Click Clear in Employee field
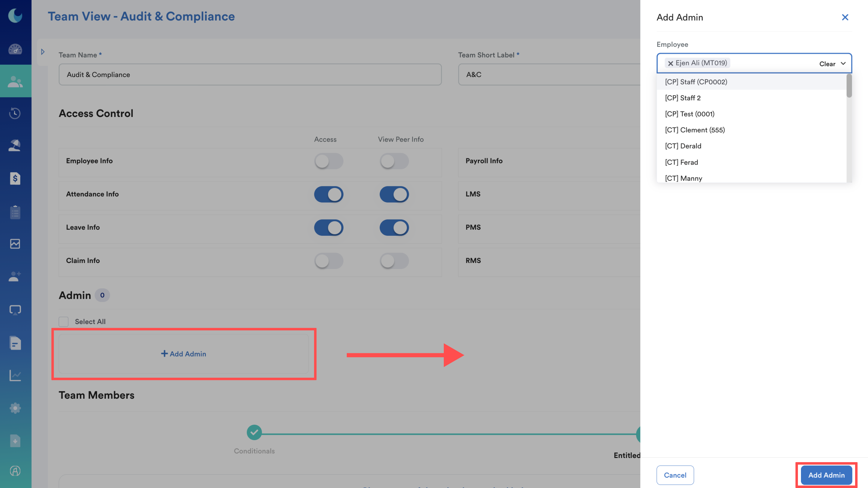Image resolution: width=868 pixels, height=488 pixels. (827, 64)
